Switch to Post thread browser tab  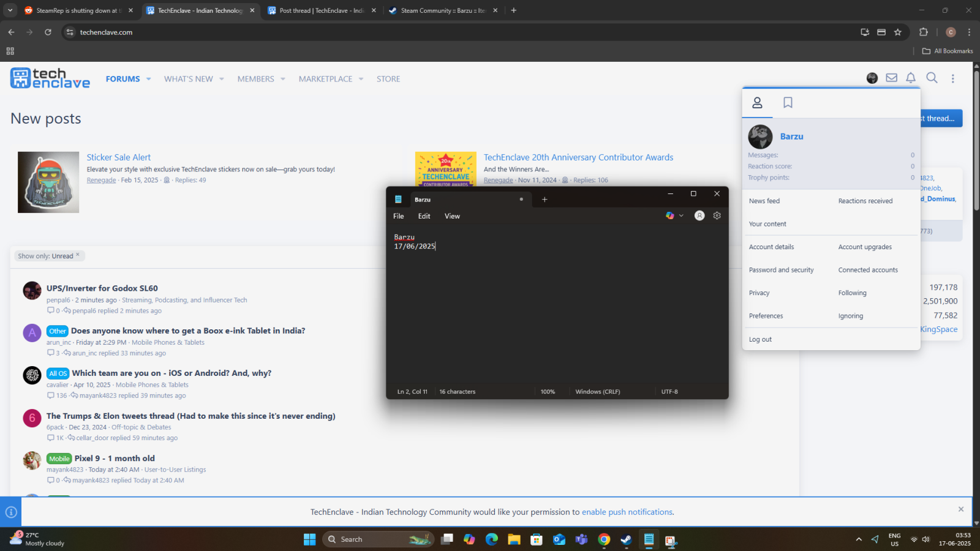(322, 10)
